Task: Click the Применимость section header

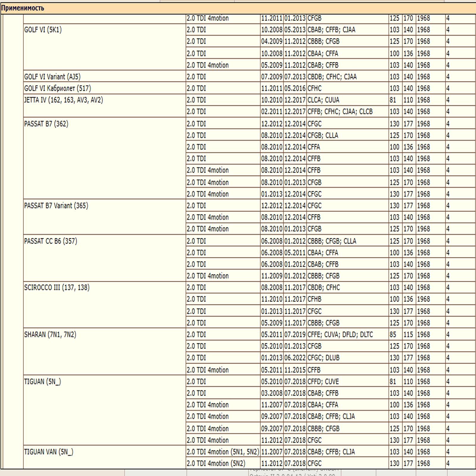Action: (23, 8)
